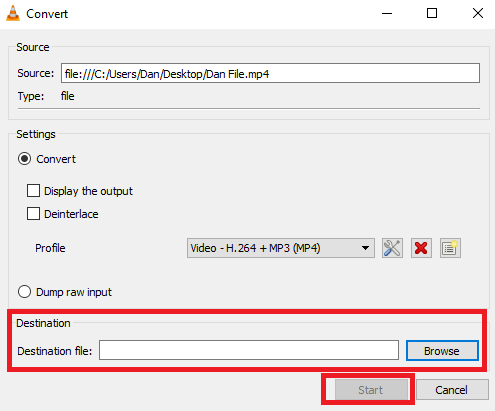
Task: Maximize the Convert window
Action: pyautogui.click(x=432, y=14)
